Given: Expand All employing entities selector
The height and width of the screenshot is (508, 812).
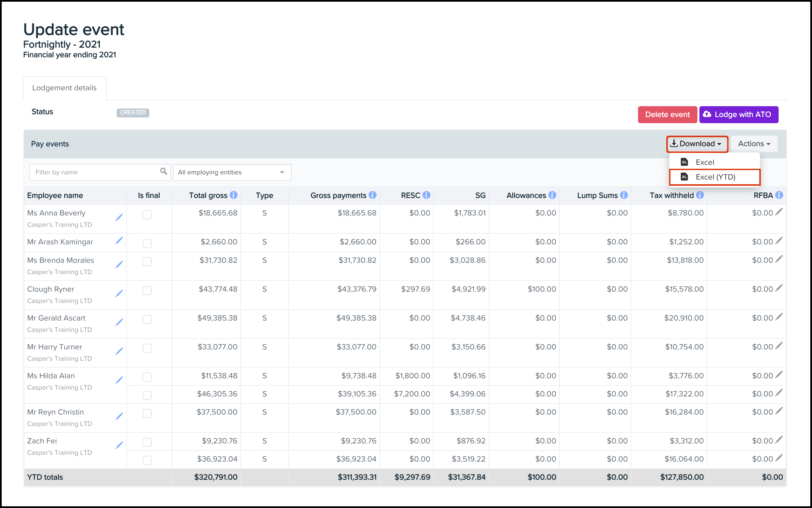Looking at the screenshot, I should pyautogui.click(x=232, y=172).
